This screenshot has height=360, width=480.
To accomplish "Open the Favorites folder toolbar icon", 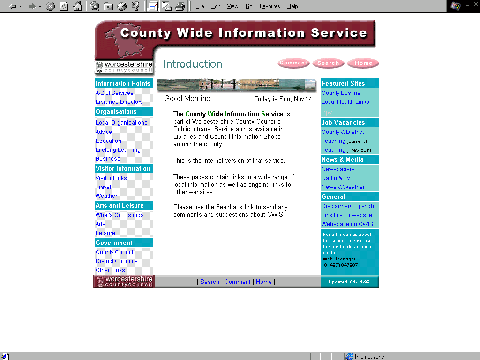I will click(108, 6).
